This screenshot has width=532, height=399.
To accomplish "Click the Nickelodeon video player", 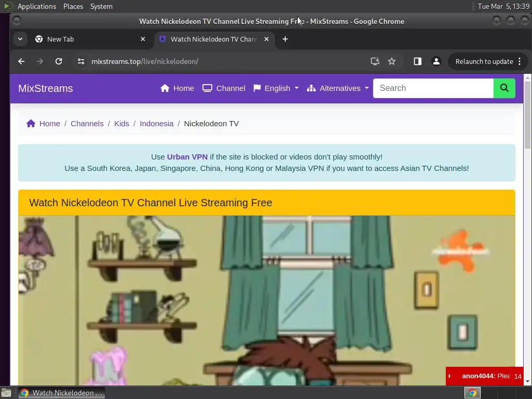I will point(267,300).
